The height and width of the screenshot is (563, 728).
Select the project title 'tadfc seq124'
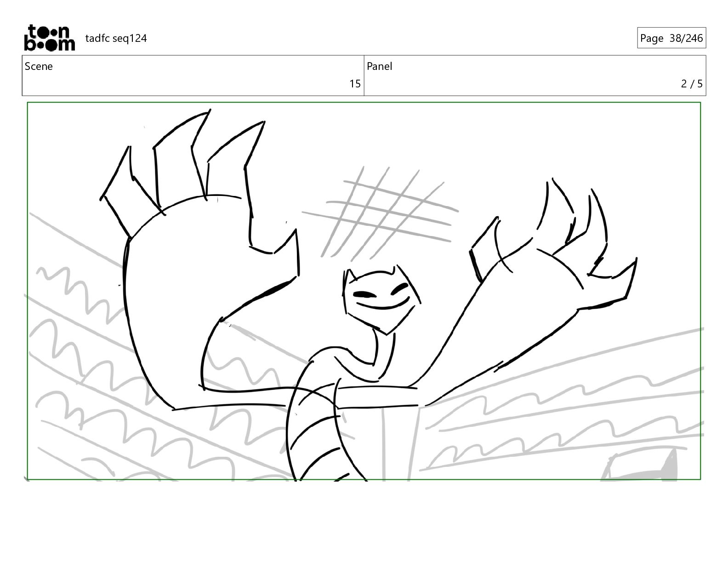pos(116,38)
